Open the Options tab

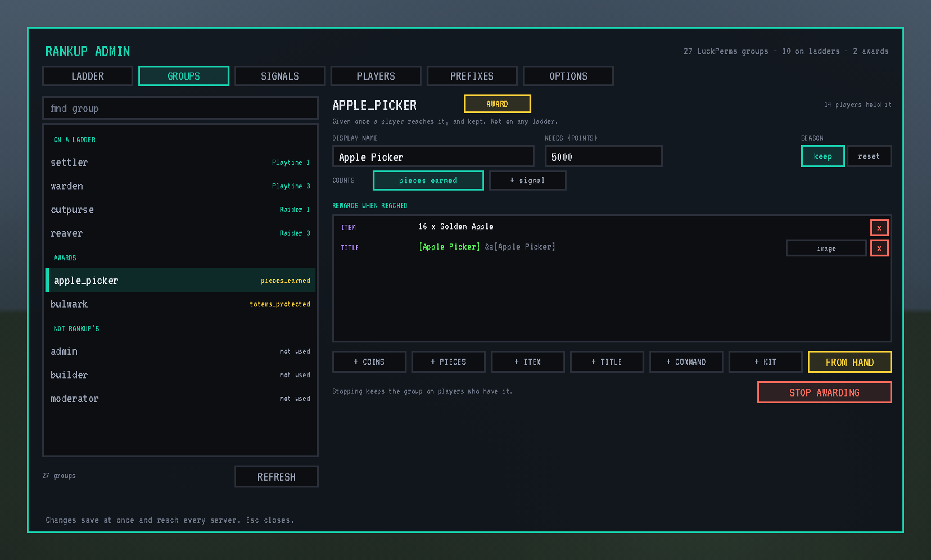click(x=568, y=76)
